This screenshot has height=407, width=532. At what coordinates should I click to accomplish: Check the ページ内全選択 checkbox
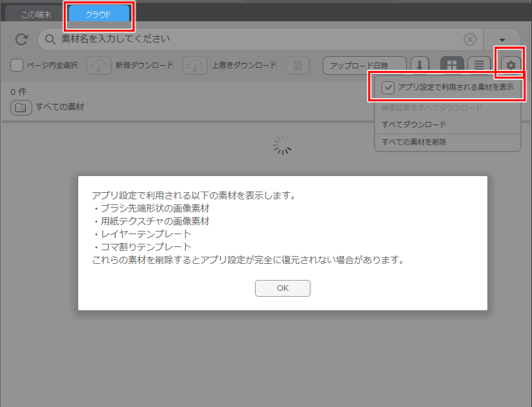pyautogui.click(x=17, y=65)
